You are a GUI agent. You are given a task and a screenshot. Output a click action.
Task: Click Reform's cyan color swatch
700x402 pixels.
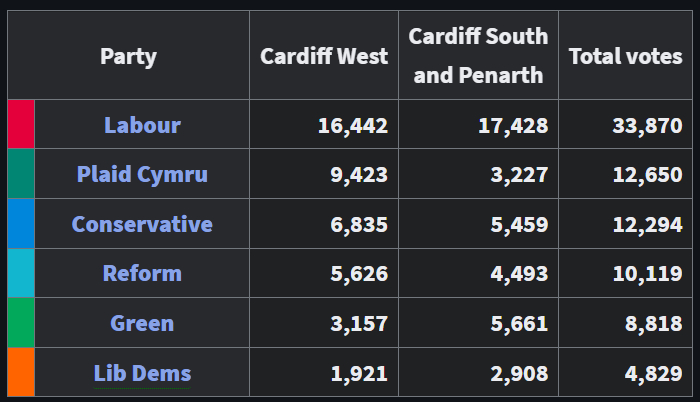pos(21,273)
